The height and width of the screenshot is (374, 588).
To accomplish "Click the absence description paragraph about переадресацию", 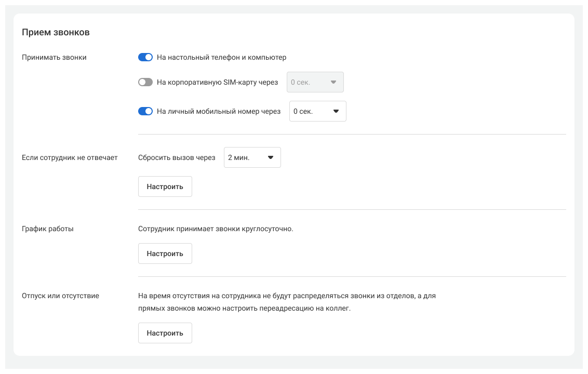I will coord(287,302).
